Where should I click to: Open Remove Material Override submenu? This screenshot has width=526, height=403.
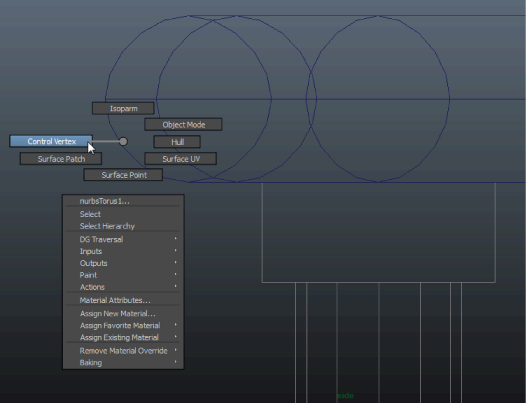tap(123, 351)
